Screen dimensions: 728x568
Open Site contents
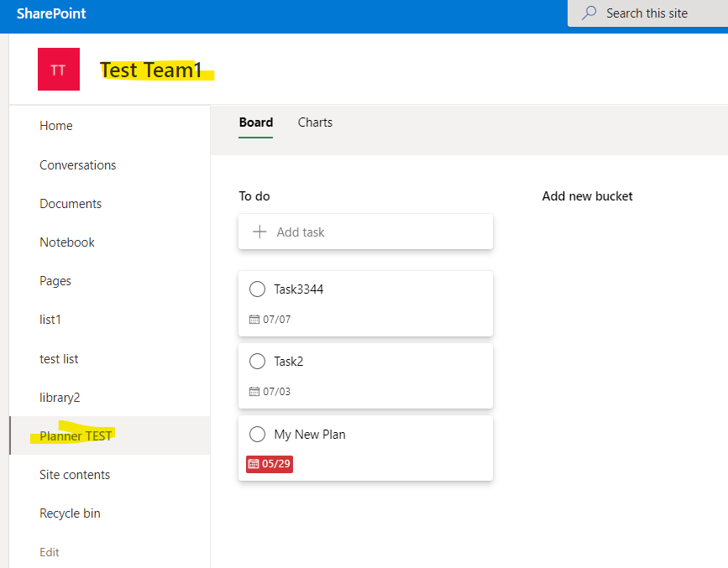[x=75, y=475]
